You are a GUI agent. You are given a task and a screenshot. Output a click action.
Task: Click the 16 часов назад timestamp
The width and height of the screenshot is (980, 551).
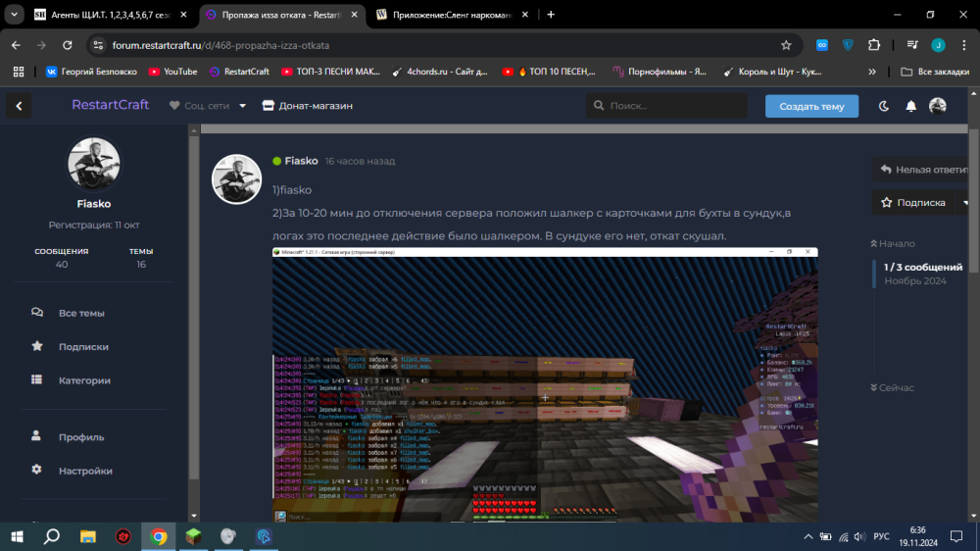click(360, 162)
